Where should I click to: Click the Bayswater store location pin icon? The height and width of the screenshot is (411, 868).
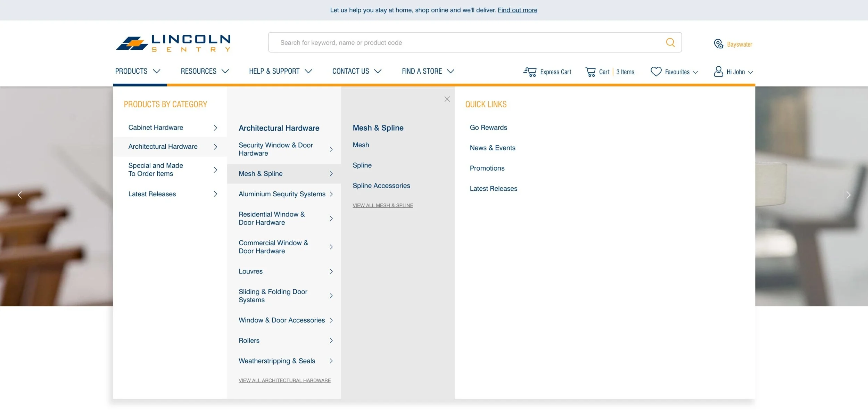[x=718, y=44]
